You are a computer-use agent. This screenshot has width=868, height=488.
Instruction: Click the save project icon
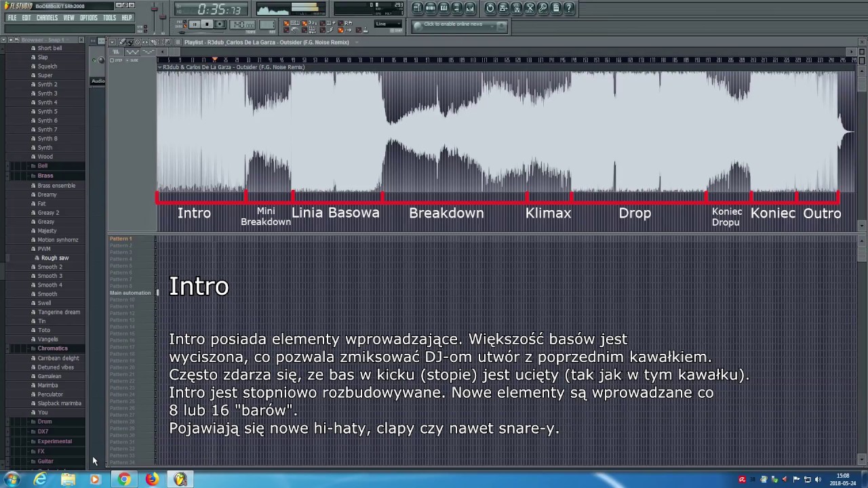tap(503, 8)
